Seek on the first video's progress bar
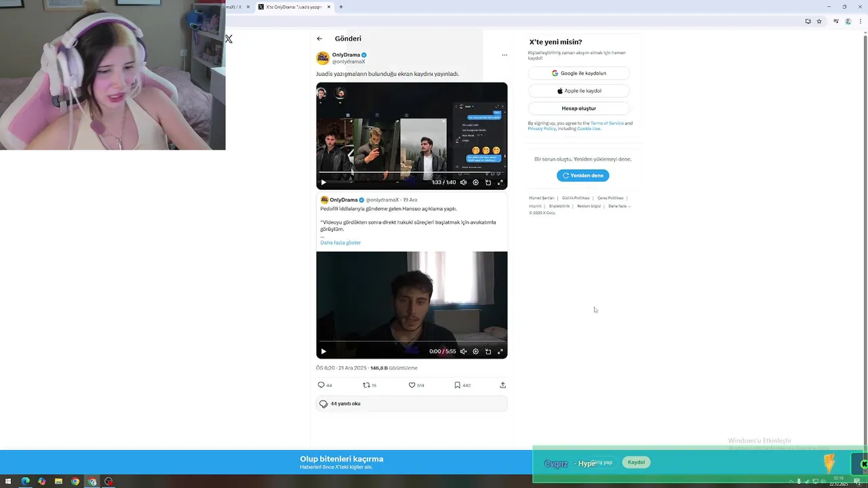 click(412, 173)
